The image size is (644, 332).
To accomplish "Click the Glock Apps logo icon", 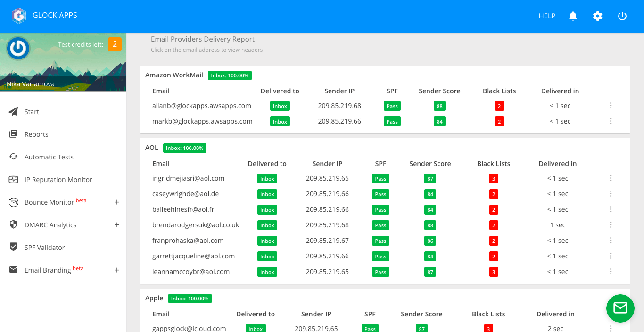I will (19, 16).
